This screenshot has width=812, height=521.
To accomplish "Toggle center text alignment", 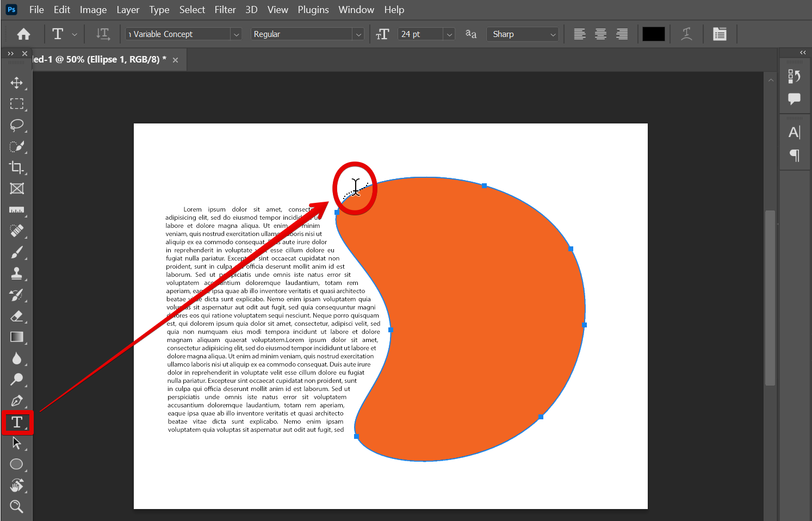I will [x=600, y=34].
